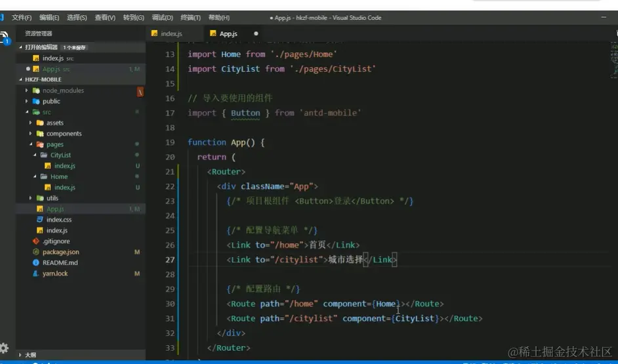This screenshot has height=364, width=618.
Task: Expand the utils folder arrow
Action: 31,198
